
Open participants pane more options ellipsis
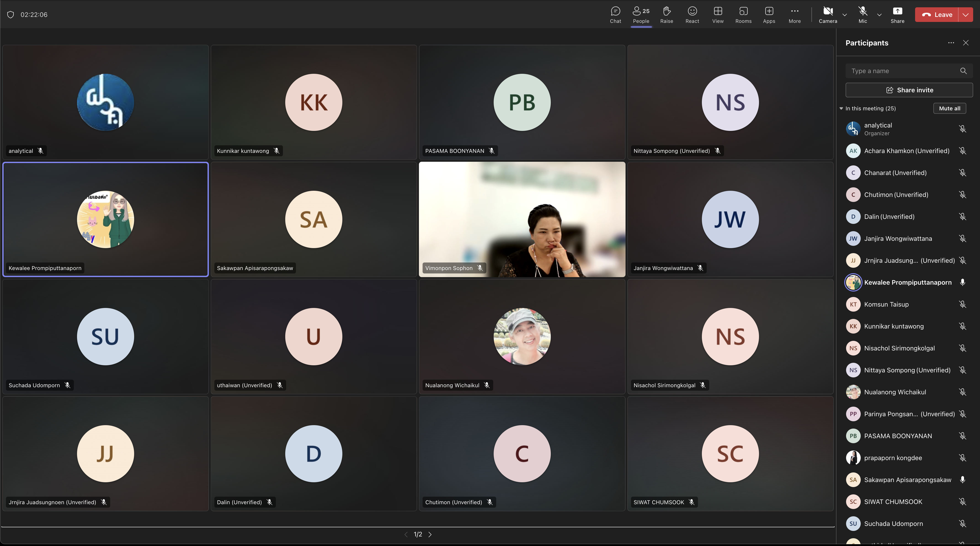point(951,42)
